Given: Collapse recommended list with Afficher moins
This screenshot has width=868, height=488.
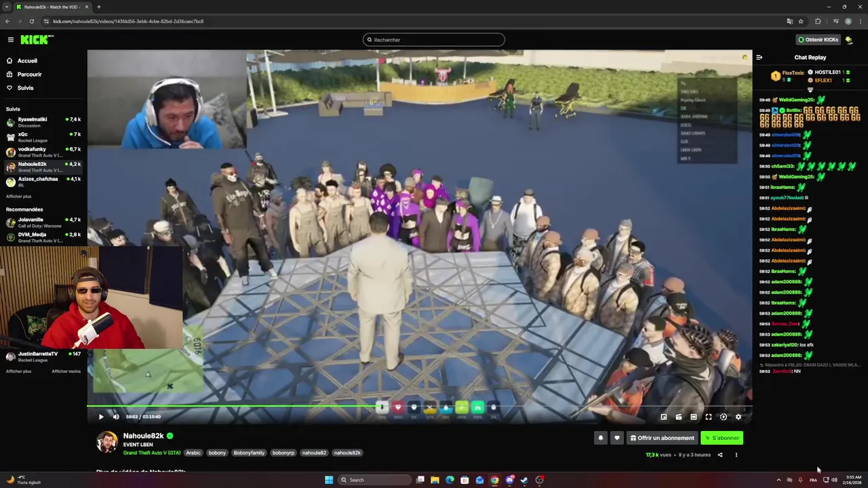Looking at the screenshot, I should tap(66, 371).
